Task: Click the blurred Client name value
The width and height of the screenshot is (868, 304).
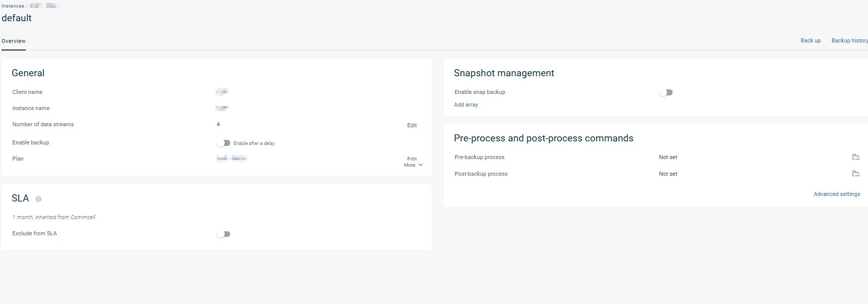Action: (222, 92)
